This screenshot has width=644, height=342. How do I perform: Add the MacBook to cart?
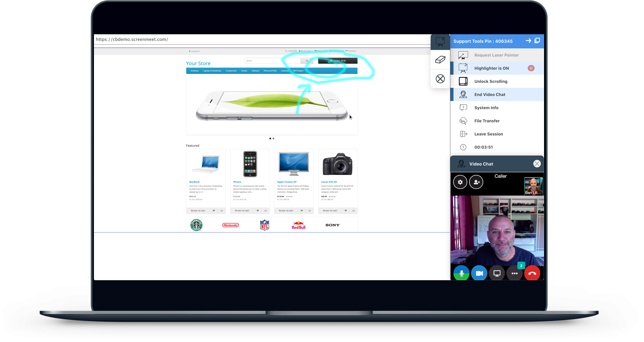click(198, 211)
